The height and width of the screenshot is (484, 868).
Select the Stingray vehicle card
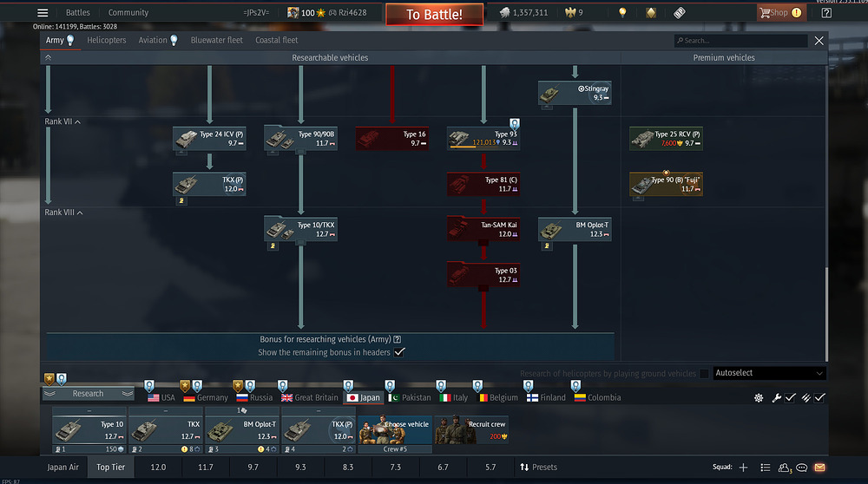[575, 92]
